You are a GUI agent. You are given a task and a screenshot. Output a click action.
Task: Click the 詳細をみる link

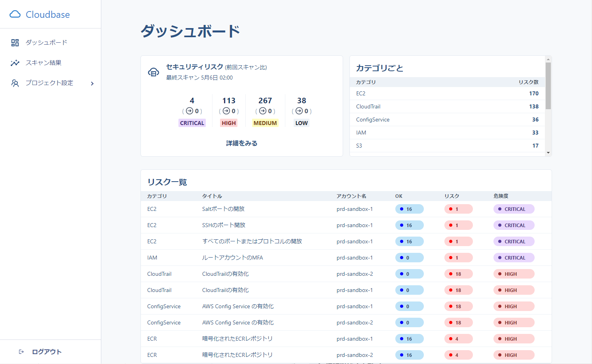click(x=242, y=143)
